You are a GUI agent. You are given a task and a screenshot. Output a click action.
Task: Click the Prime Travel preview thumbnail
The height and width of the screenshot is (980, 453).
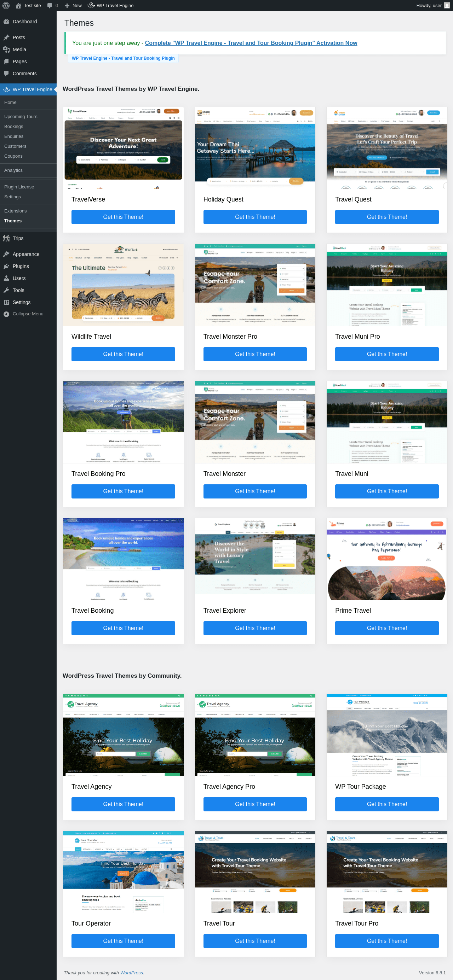pos(387,559)
